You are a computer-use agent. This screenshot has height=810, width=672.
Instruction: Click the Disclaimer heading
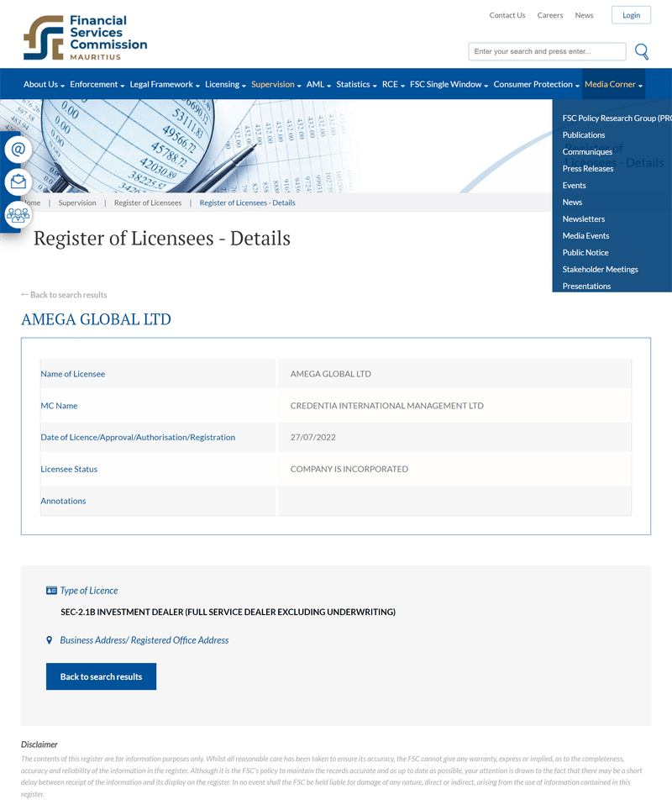[39, 744]
